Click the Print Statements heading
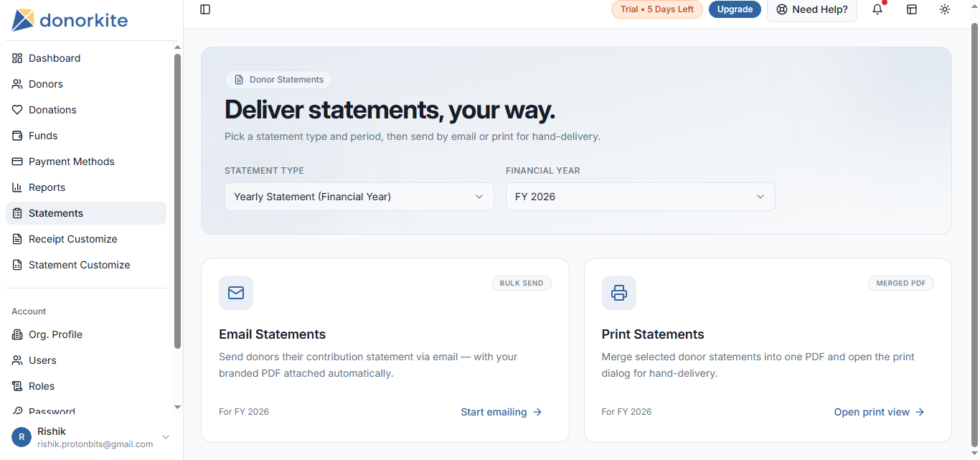Screen dimensions: 980x460 (x=653, y=334)
